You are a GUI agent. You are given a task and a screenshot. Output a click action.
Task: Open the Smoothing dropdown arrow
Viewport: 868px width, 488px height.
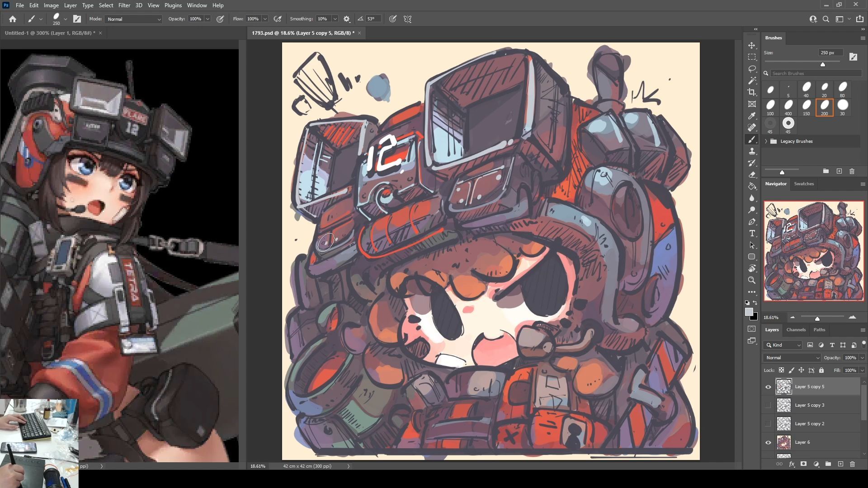click(335, 19)
